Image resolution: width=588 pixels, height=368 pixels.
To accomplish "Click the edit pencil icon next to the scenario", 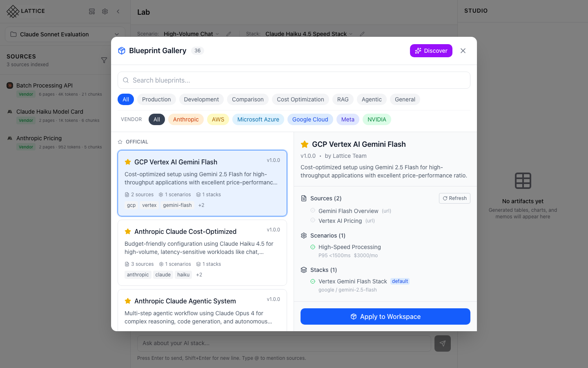I will click(229, 34).
